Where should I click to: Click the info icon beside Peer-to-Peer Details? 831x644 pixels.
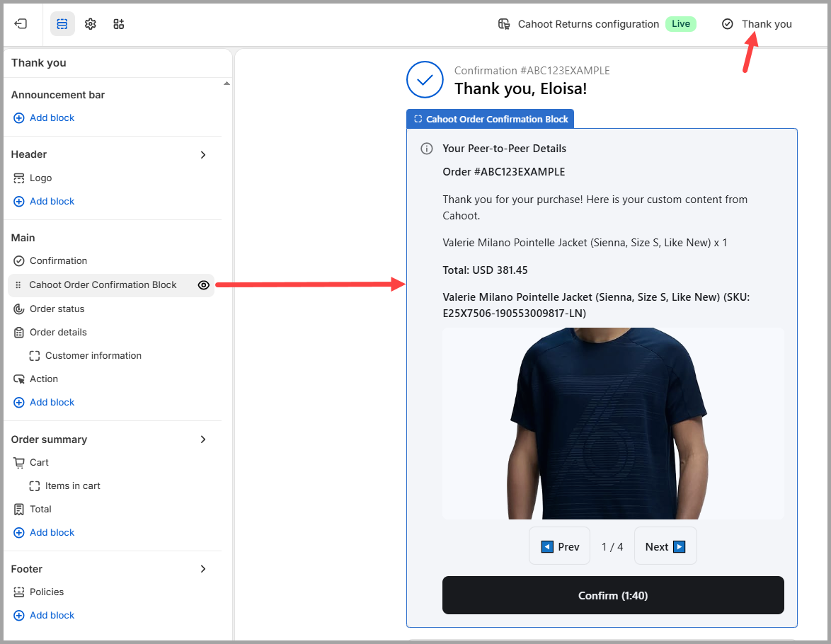pos(427,149)
